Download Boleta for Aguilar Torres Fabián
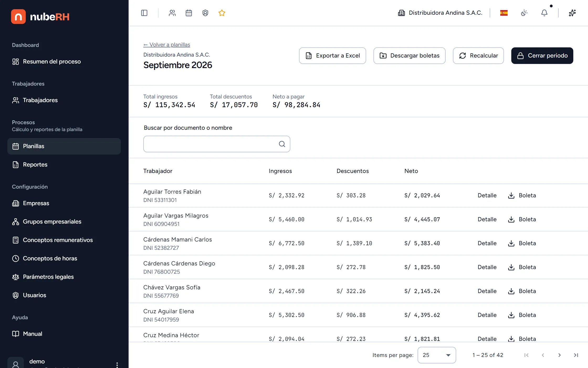 522,195
